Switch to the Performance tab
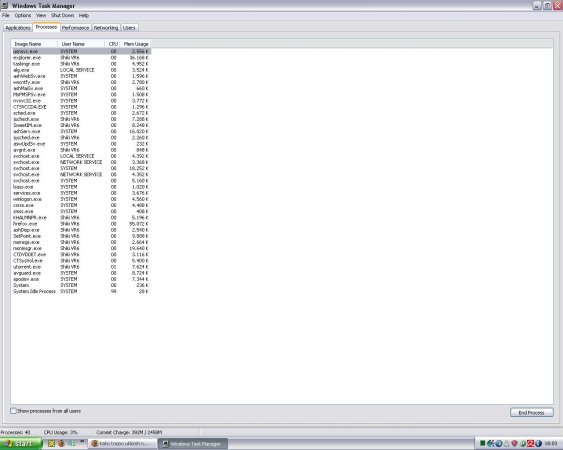 75,28
